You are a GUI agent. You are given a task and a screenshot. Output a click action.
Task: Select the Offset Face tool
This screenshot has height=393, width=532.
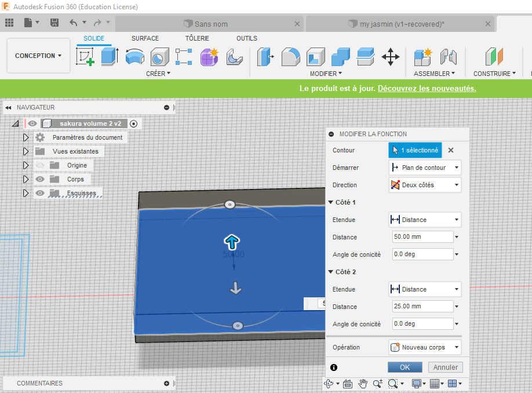[x=366, y=57]
